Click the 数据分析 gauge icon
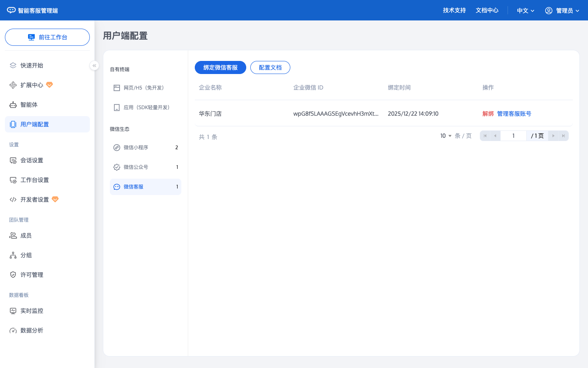Screen dimensions: 588x368 point(13,330)
